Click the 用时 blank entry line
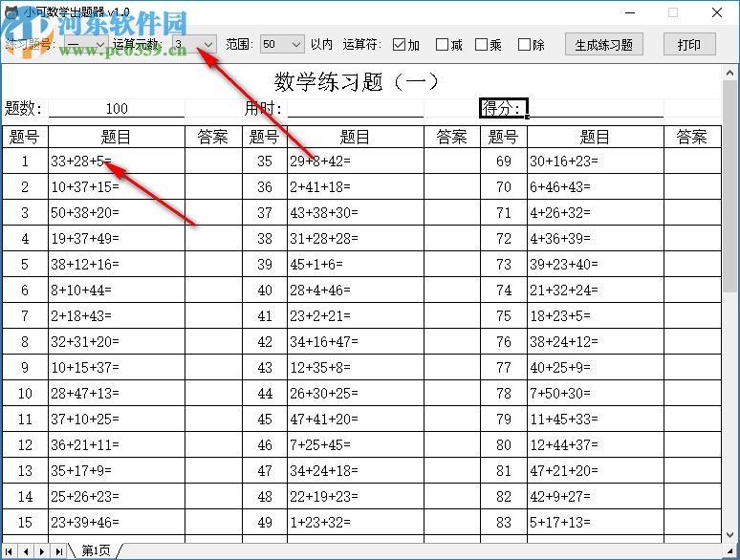The image size is (740, 560). click(356, 109)
